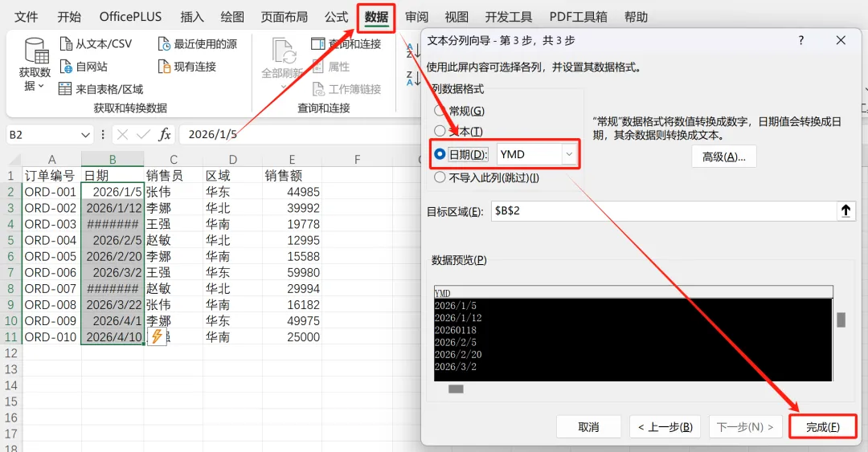
Task: Expand the Get Data (获取数据) dropdown arrow
Action: (x=40, y=87)
